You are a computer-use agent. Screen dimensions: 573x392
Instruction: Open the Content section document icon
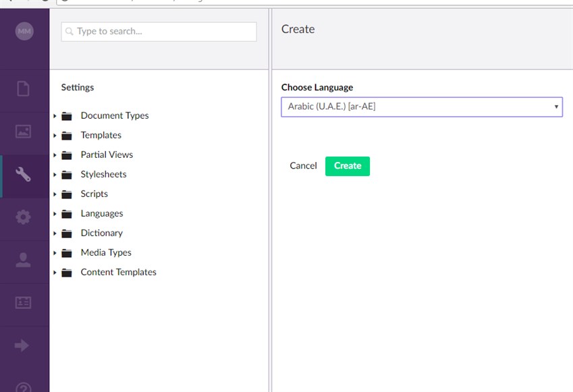pos(25,90)
